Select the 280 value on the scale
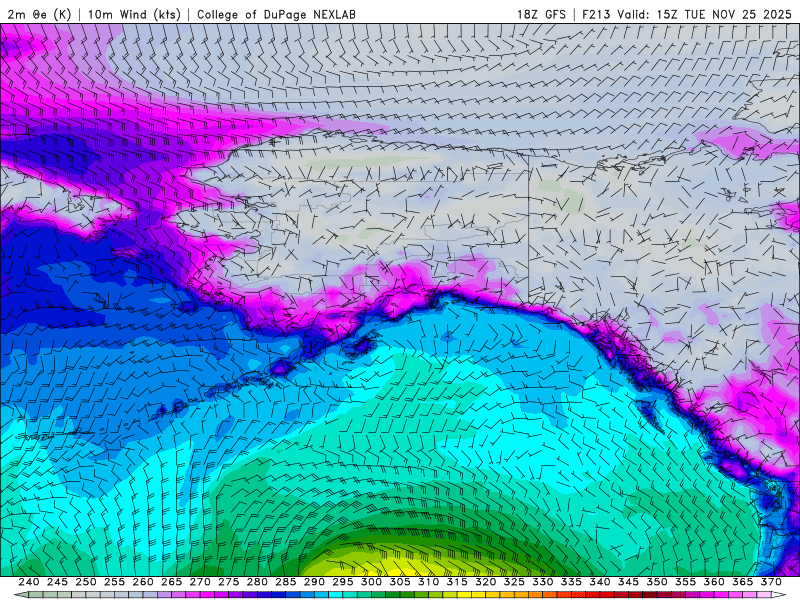Image resolution: width=800 pixels, height=600 pixels. [257, 582]
